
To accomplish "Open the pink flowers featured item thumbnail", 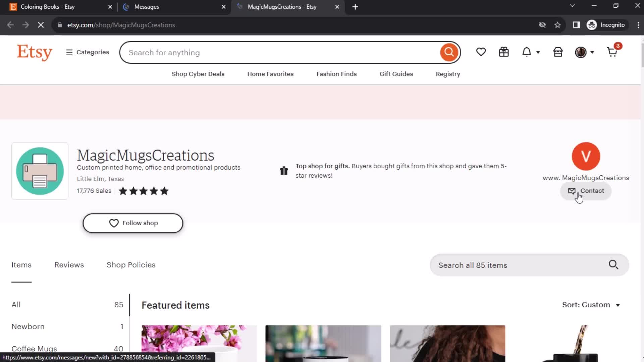I will pos(199,344).
